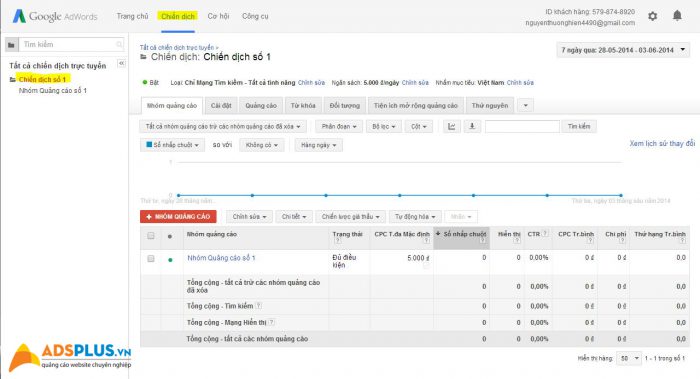The height and width of the screenshot is (379, 700).
Task: Click the status dot column header
Action: [x=170, y=236]
